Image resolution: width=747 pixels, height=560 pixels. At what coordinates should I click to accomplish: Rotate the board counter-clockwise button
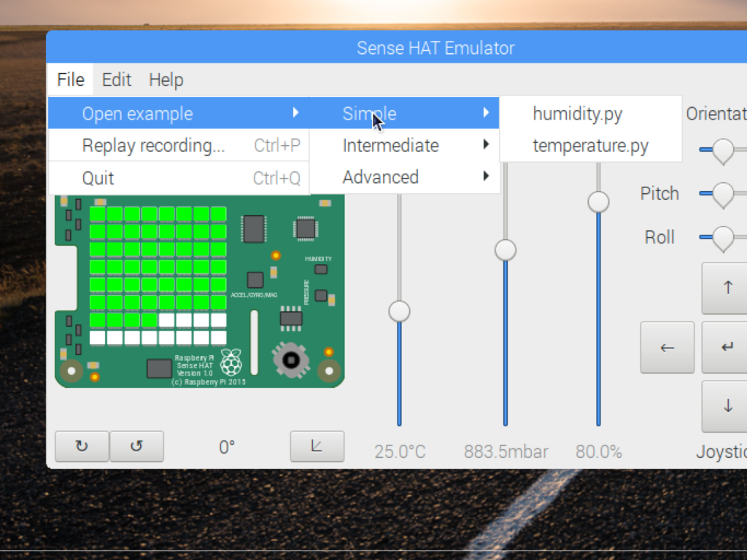click(x=136, y=446)
